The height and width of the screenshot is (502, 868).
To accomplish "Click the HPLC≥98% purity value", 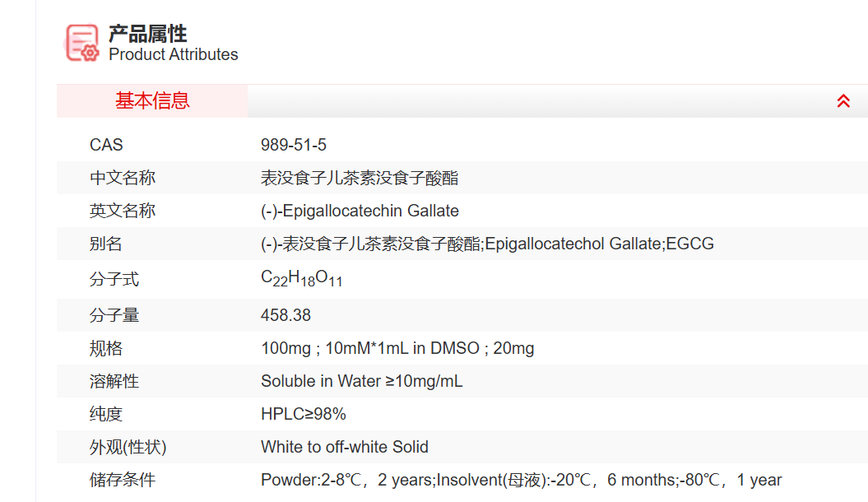I will click(x=304, y=414).
